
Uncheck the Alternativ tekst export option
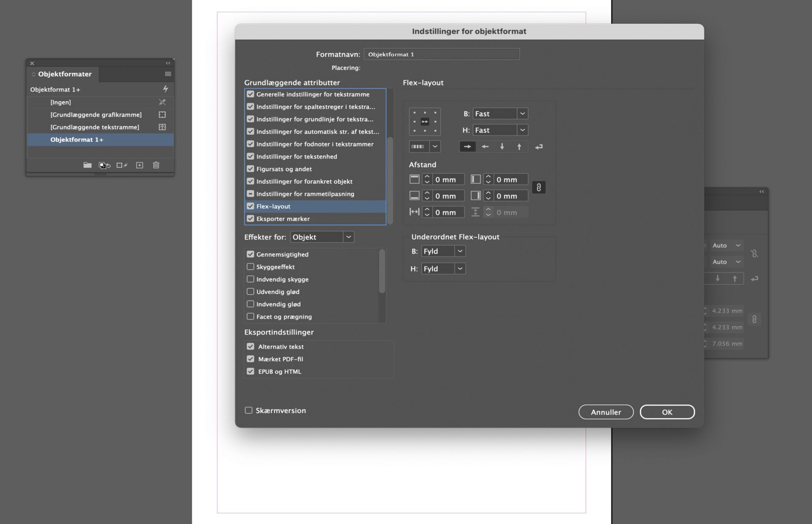pyautogui.click(x=250, y=346)
